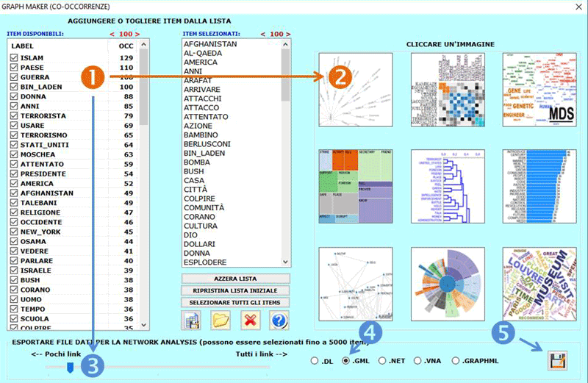Select the .NET radio button
This screenshot has width=588, height=383.
point(382,361)
